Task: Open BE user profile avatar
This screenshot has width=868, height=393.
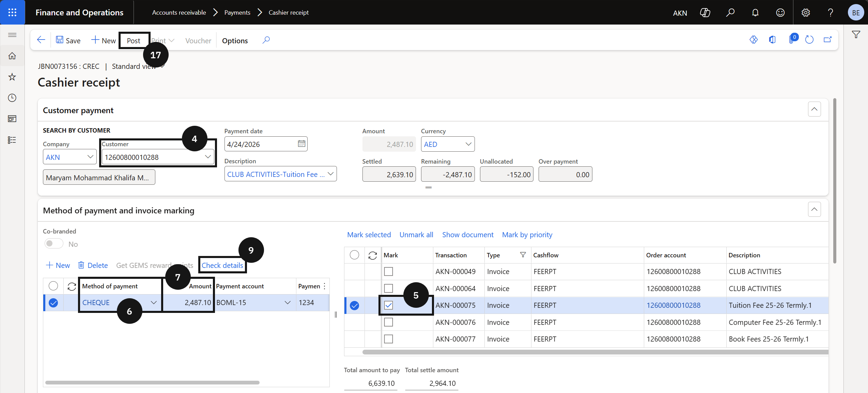Action: (856, 13)
